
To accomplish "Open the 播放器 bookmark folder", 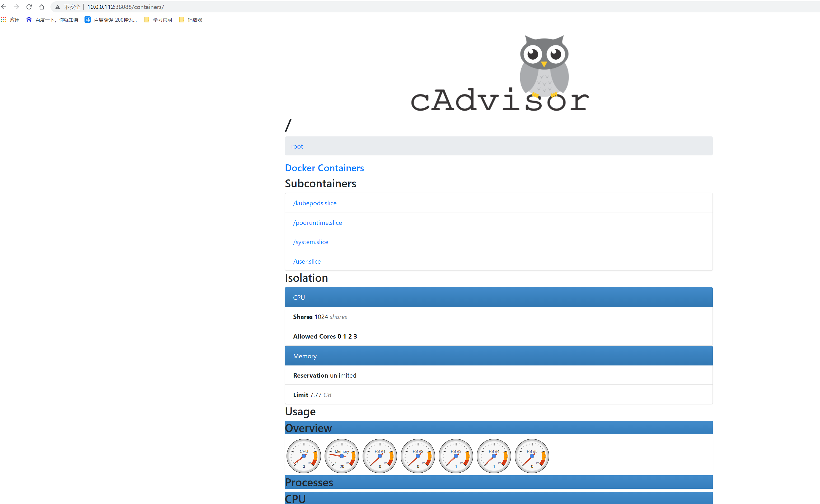I will (191, 20).
